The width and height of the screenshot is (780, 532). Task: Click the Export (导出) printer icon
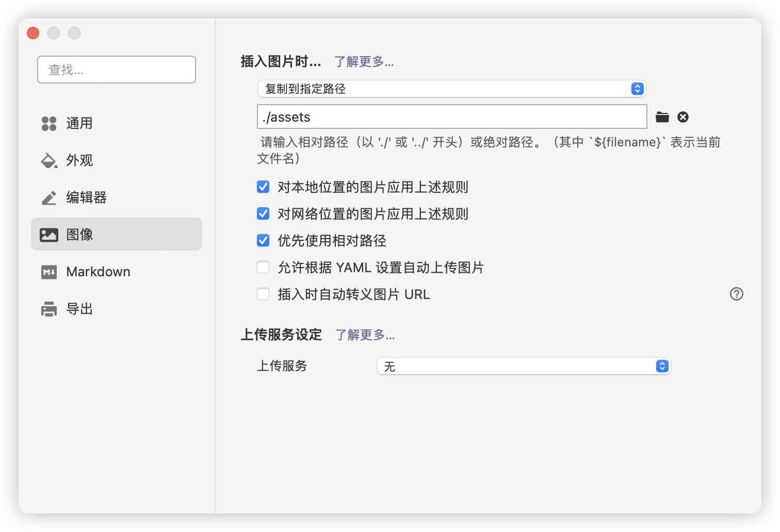point(49,309)
